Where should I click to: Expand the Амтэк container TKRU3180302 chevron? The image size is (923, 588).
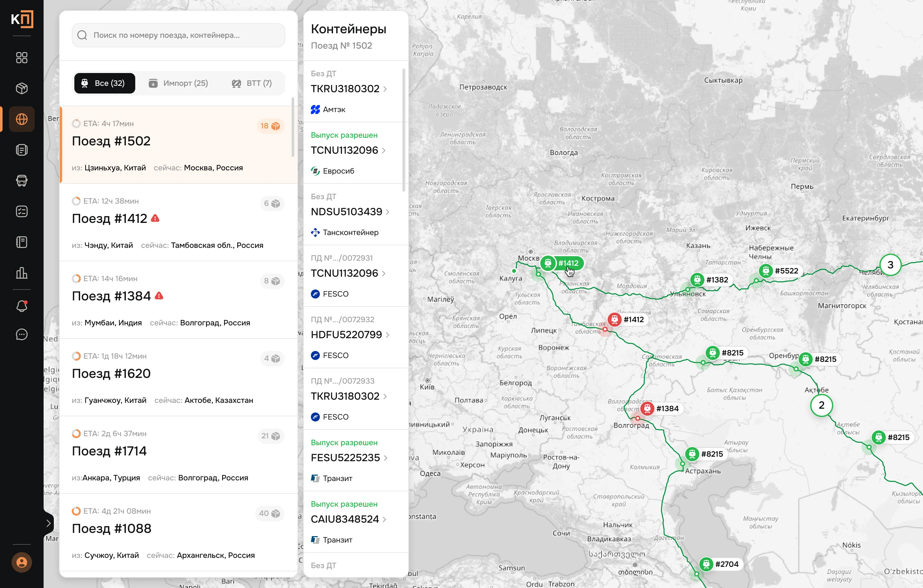pyautogui.click(x=385, y=89)
